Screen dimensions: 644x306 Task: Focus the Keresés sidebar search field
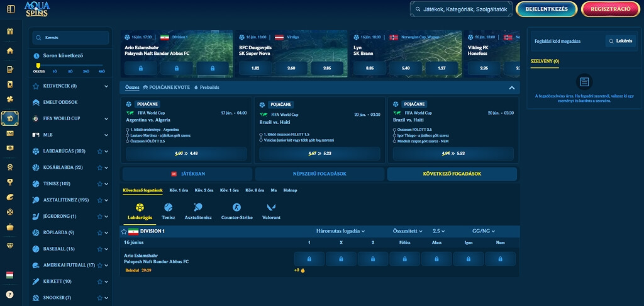click(x=70, y=37)
